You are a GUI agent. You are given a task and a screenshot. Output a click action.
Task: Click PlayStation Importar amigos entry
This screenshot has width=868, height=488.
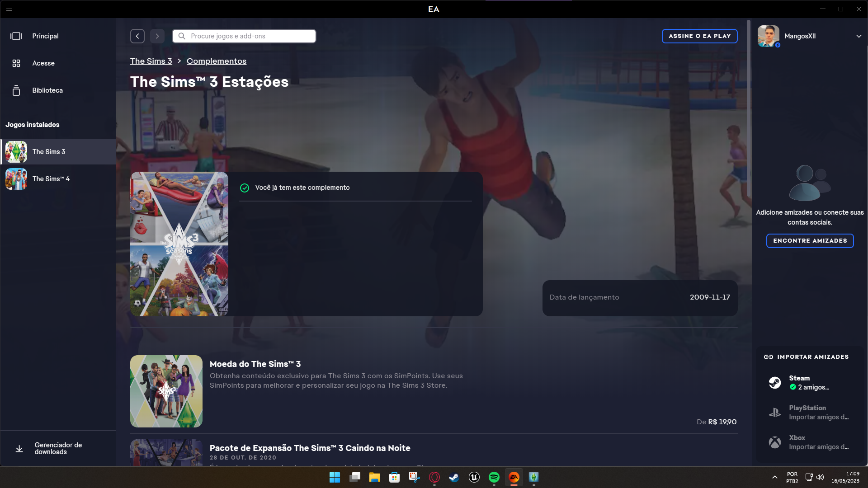click(x=810, y=413)
